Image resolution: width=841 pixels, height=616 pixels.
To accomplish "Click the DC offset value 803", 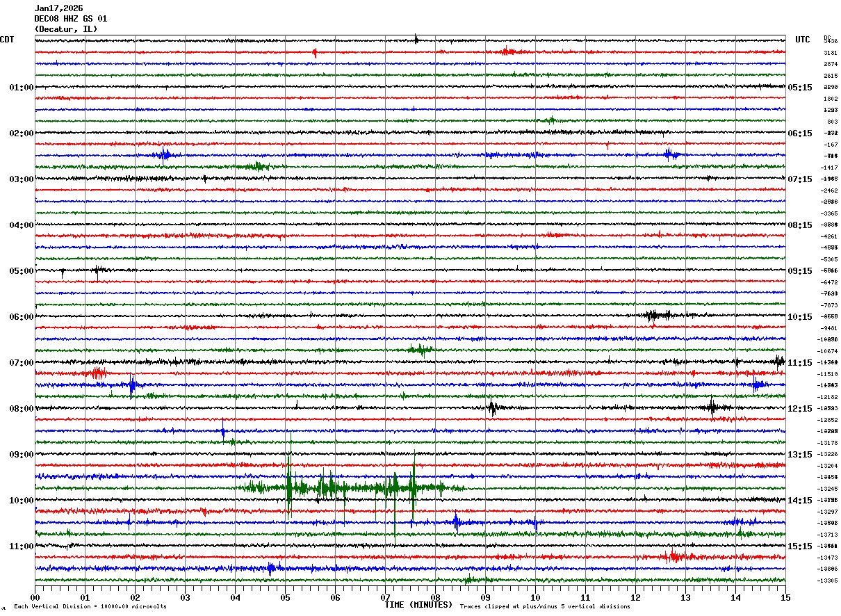I will click(832, 122).
